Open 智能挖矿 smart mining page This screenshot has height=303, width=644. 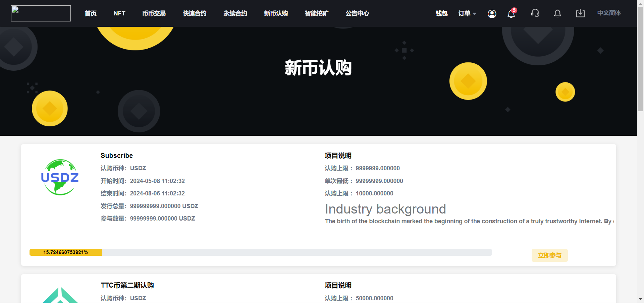[316, 13]
